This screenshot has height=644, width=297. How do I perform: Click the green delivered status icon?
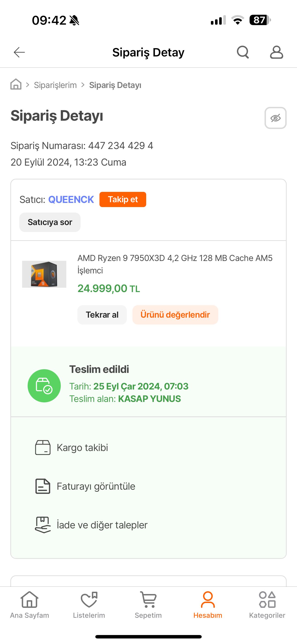pyautogui.click(x=44, y=386)
